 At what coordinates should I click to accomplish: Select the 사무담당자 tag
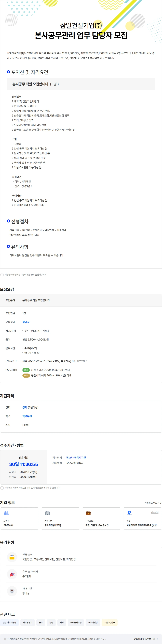tap(28, 622)
